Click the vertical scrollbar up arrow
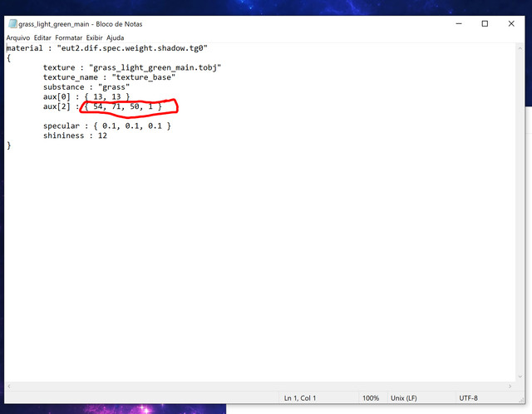This screenshot has height=414, width=532. click(520, 48)
